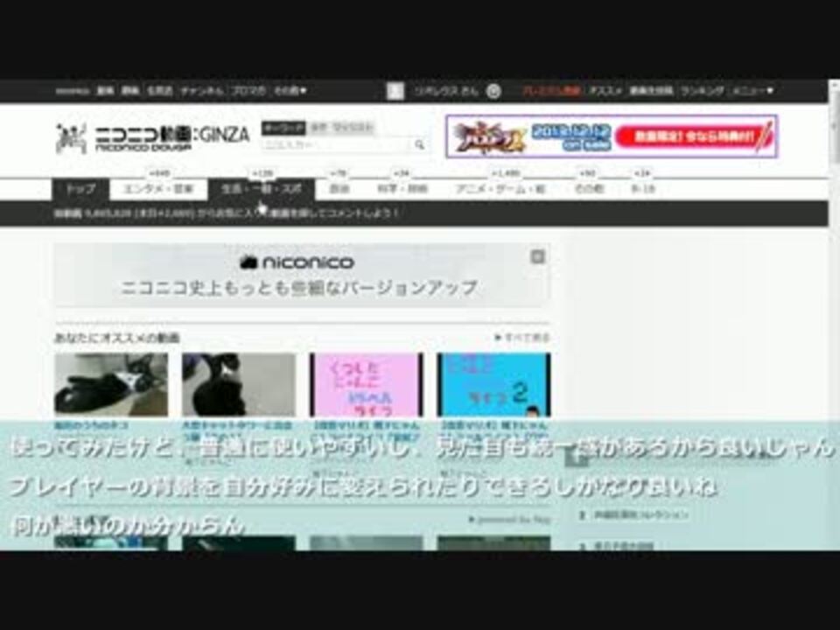This screenshot has height=630, width=840.
Task: Click the search keyword input field
Action: 336,144
